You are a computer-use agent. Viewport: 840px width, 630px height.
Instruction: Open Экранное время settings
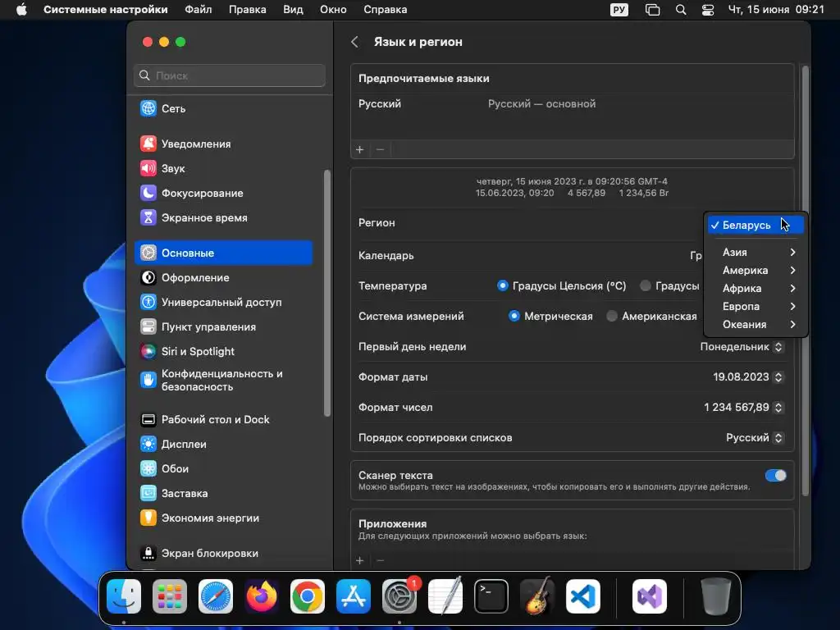223,217
